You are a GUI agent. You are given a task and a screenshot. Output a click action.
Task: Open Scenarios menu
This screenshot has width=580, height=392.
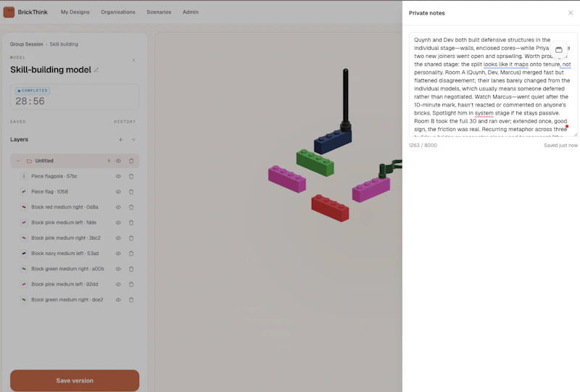pyautogui.click(x=159, y=12)
